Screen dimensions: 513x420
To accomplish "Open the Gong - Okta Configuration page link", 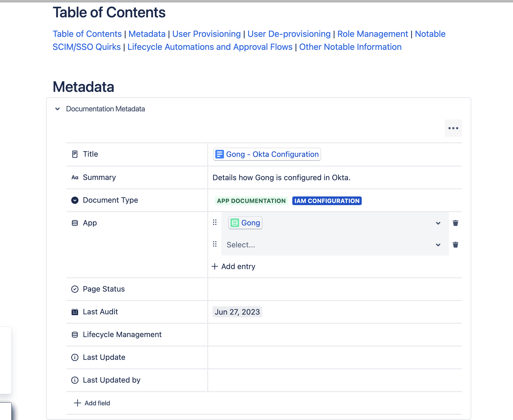I will pos(267,154).
